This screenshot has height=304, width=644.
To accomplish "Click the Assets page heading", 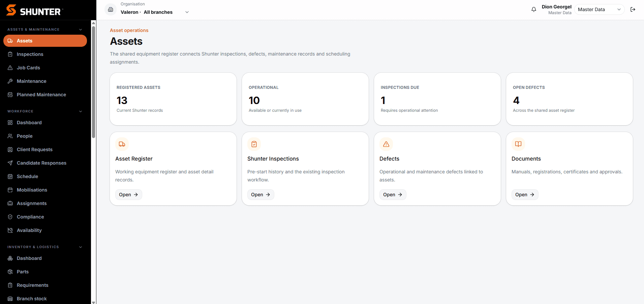I will tap(126, 41).
